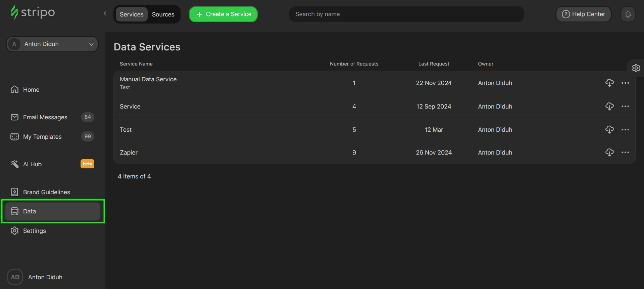Click cloud icon in the Service row

click(x=609, y=107)
